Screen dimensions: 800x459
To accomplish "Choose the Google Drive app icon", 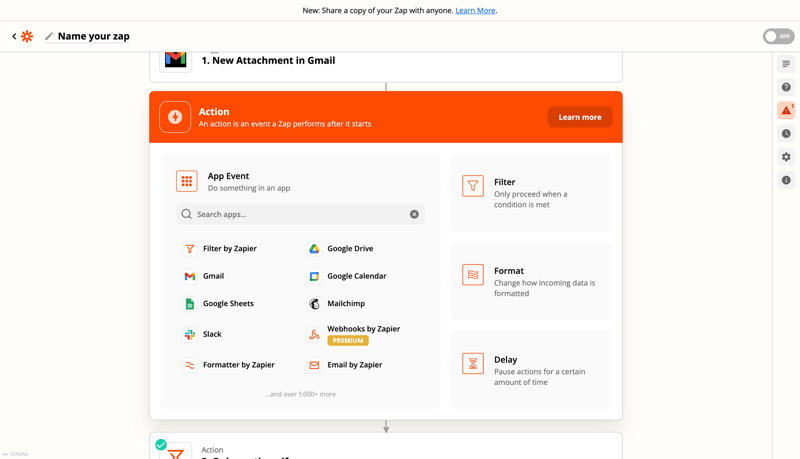I will (x=314, y=248).
